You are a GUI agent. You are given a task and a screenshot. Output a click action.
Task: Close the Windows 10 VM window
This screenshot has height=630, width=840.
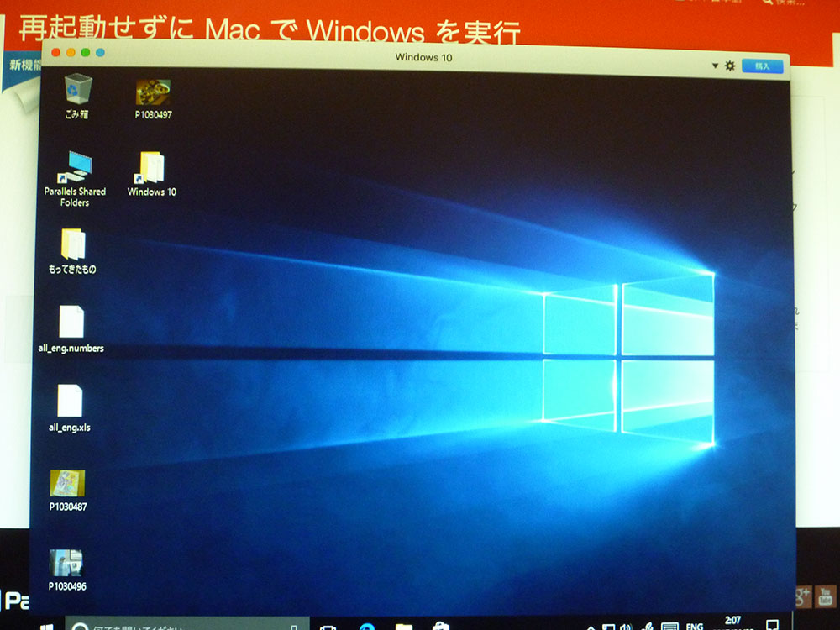tap(55, 52)
